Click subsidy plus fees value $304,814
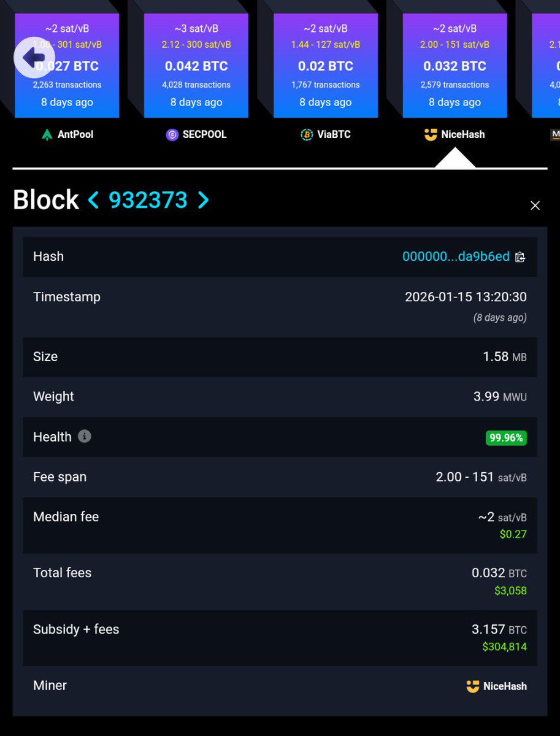 click(504, 646)
